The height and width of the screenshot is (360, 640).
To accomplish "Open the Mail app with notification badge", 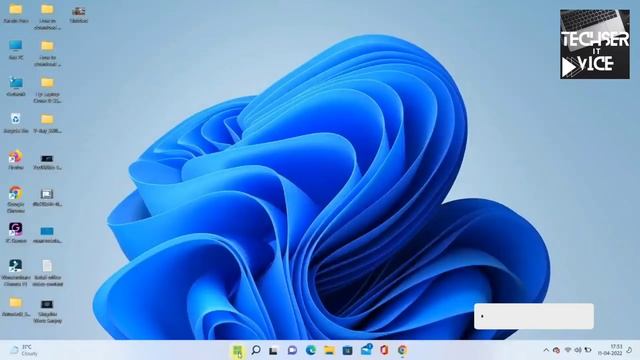I will [366, 350].
